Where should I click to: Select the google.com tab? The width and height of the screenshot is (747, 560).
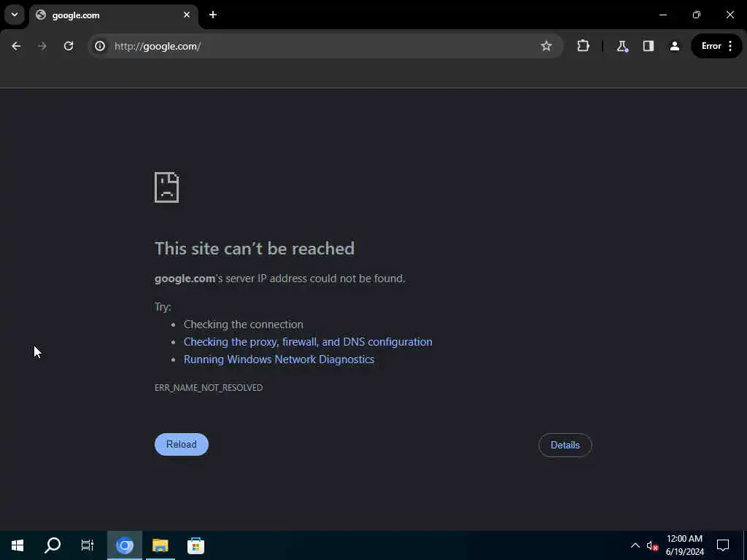(x=114, y=15)
